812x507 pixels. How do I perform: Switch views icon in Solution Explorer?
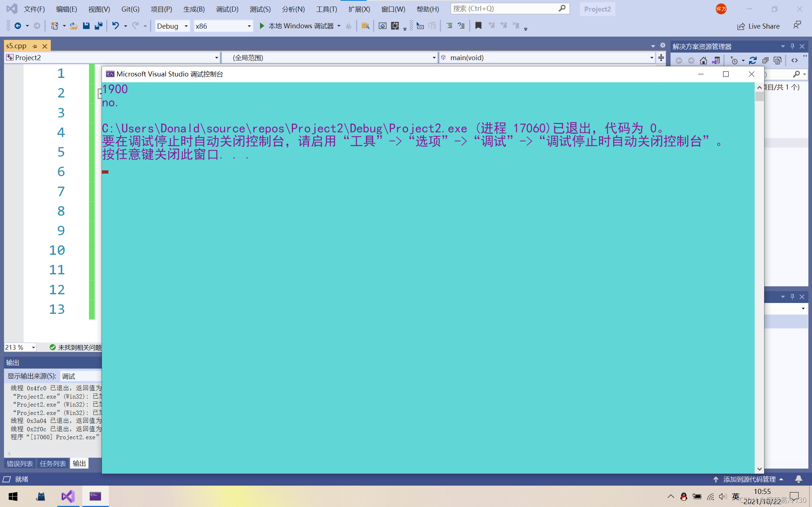click(716, 61)
